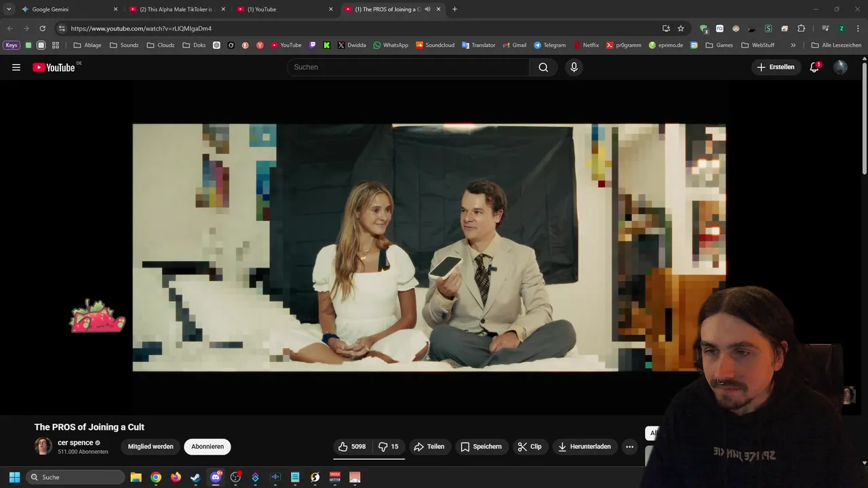This screenshot has height=488, width=868.
Task: Open the Telegram bookmark
Action: point(550,45)
